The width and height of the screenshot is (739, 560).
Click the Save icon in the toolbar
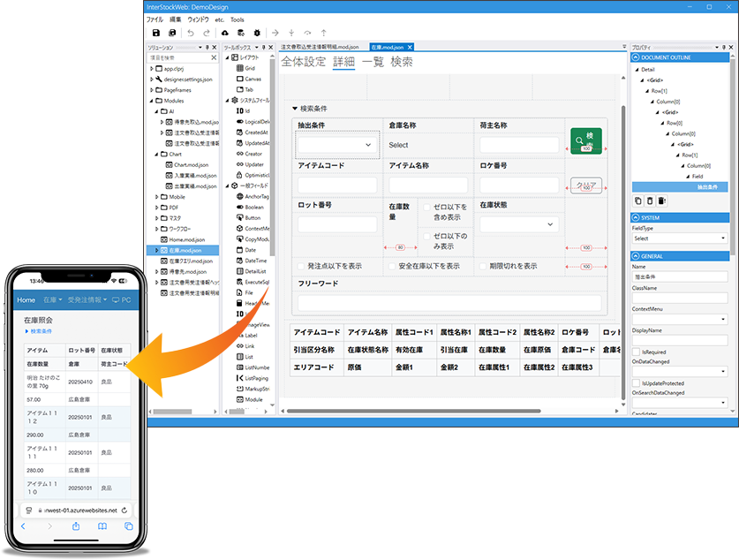156,33
